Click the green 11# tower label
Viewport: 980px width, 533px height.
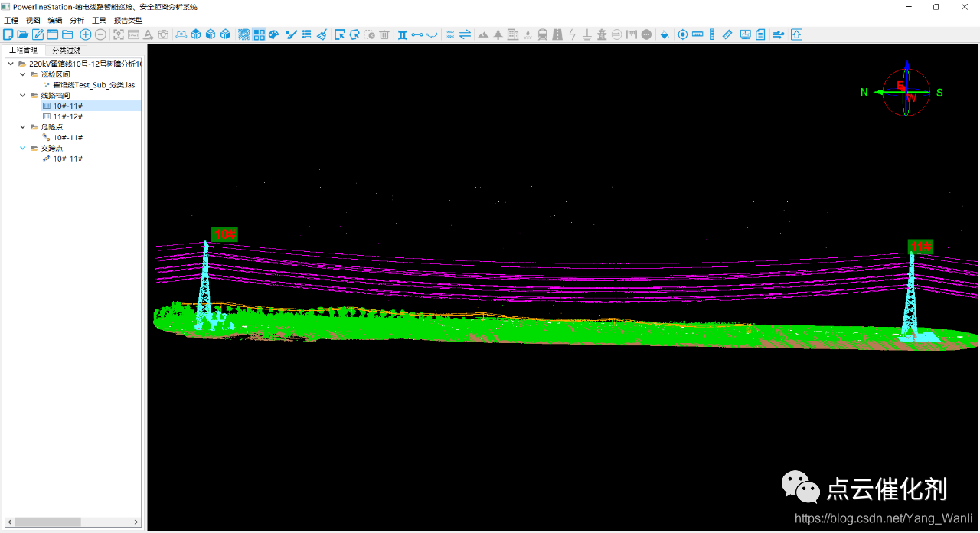click(920, 247)
